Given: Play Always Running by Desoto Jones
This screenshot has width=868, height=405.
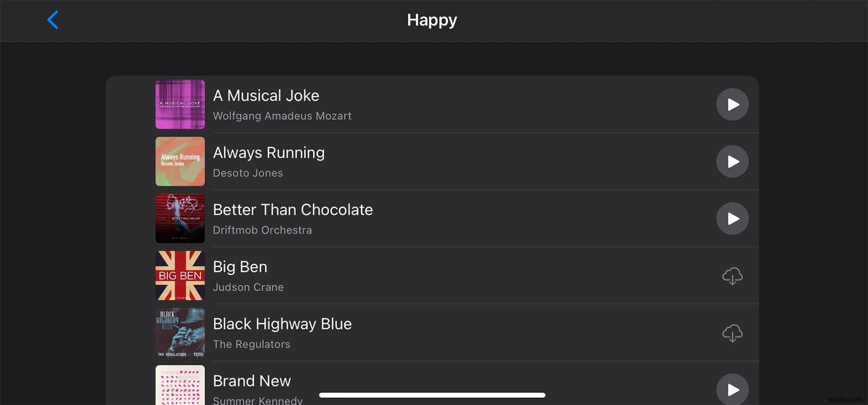Looking at the screenshot, I should click(732, 162).
